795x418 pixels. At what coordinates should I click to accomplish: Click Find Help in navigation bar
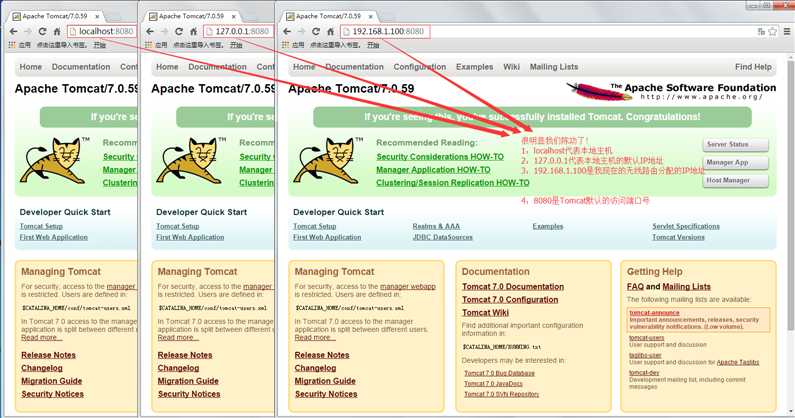point(753,67)
